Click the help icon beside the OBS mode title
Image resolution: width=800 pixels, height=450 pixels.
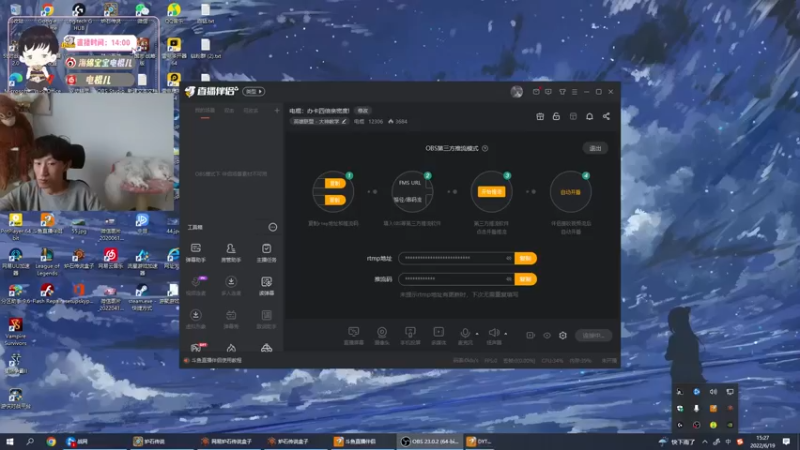(x=485, y=148)
